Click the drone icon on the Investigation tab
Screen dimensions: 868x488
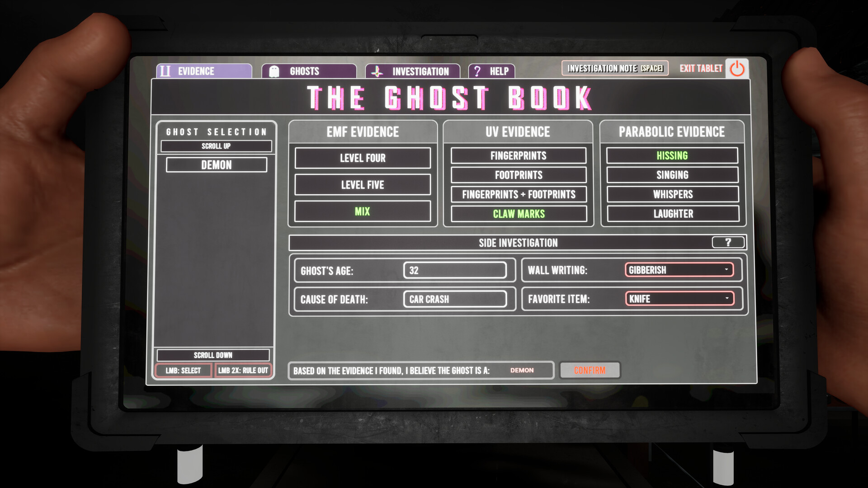(377, 70)
